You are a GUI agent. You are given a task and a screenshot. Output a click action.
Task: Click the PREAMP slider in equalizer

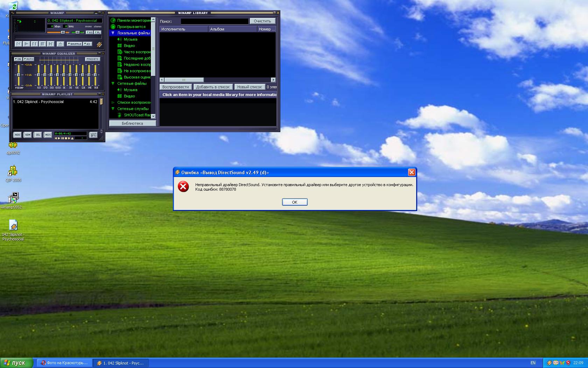[x=19, y=75]
